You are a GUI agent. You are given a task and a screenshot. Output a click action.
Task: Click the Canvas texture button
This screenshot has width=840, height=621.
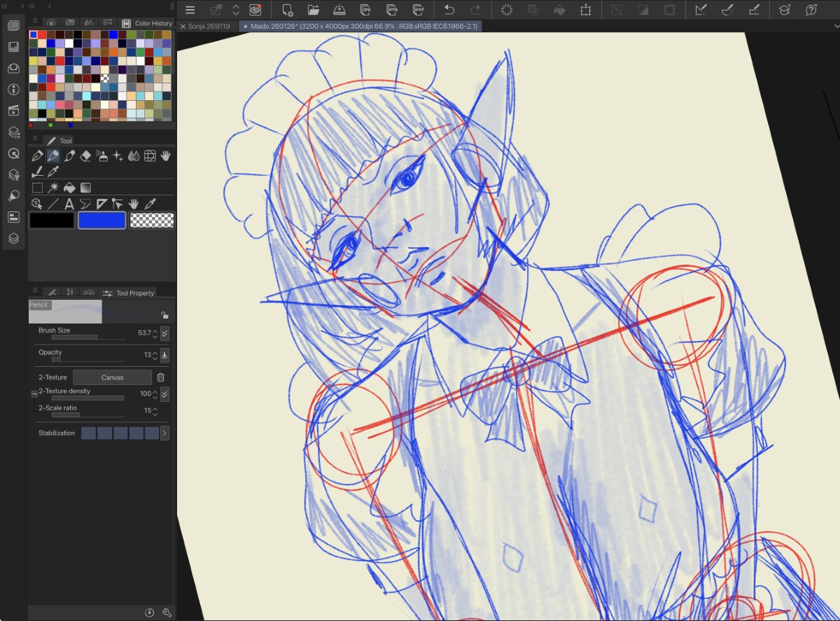(112, 377)
